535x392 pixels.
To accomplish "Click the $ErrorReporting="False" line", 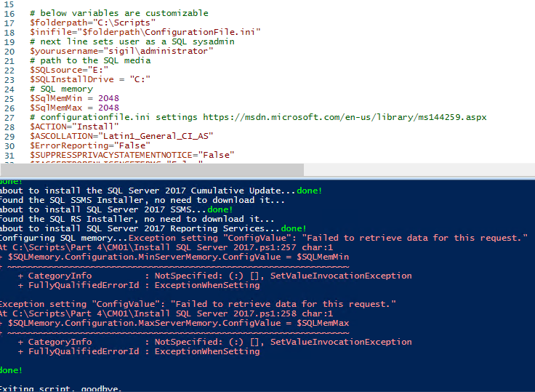I will click(x=90, y=145).
